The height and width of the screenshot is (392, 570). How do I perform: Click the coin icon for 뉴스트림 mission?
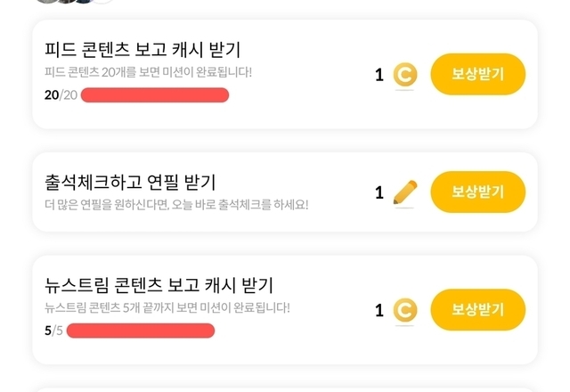(405, 310)
